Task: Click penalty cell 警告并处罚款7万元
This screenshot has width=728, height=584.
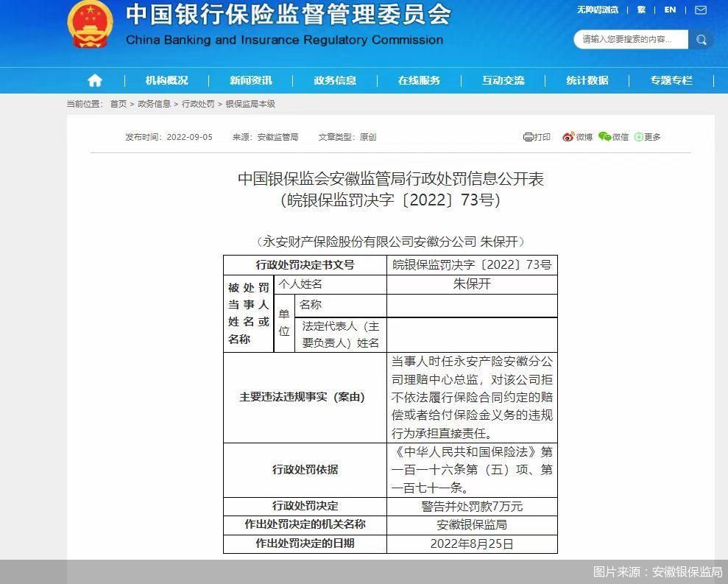Action: [472, 506]
